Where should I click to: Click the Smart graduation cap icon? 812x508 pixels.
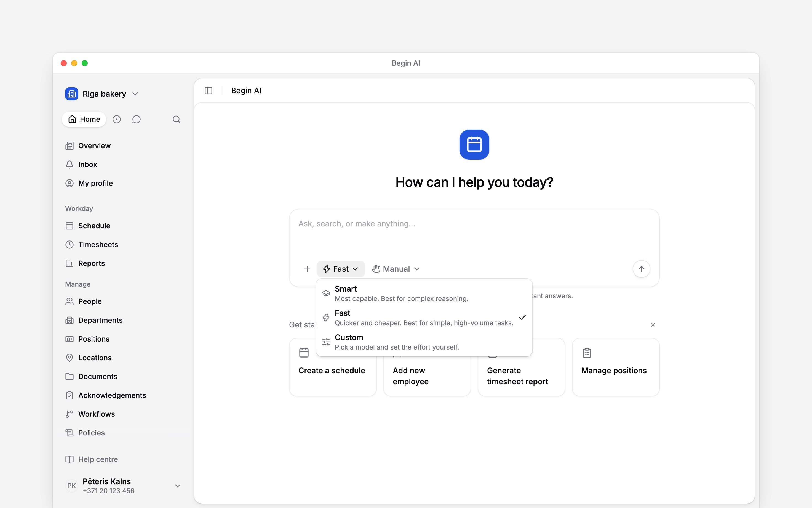[x=326, y=293]
